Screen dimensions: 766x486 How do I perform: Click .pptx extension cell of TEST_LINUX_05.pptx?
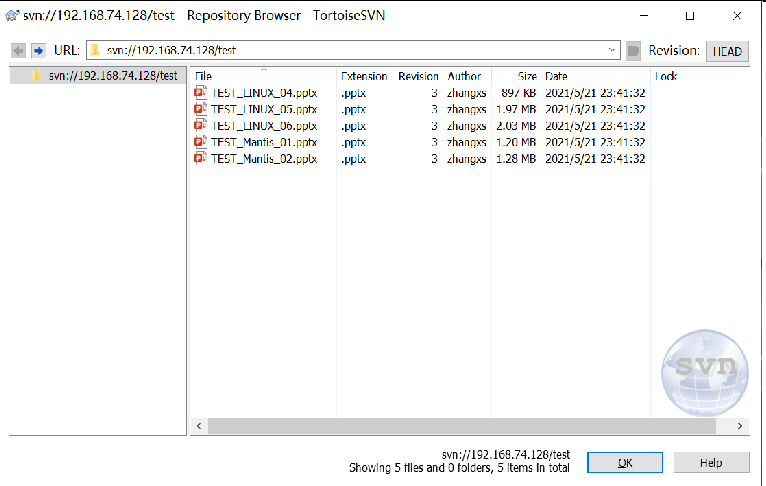point(354,109)
